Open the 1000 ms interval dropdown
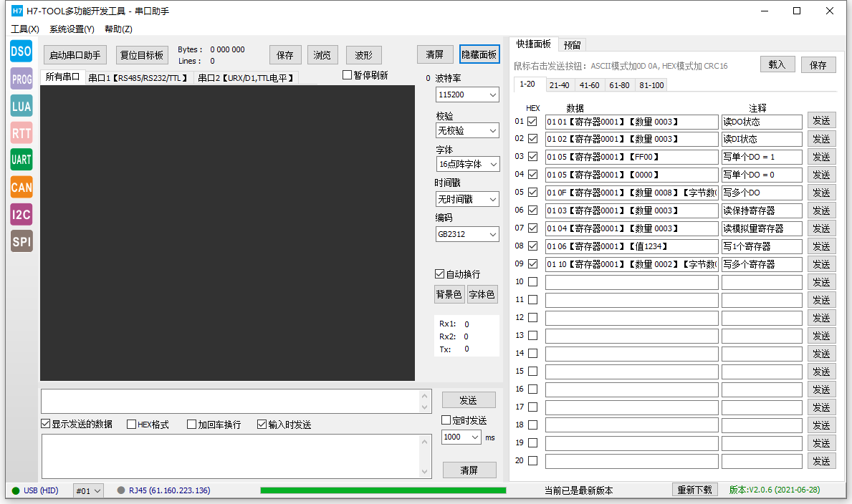The height and width of the screenshot is (504, 852). pos(461,437)
